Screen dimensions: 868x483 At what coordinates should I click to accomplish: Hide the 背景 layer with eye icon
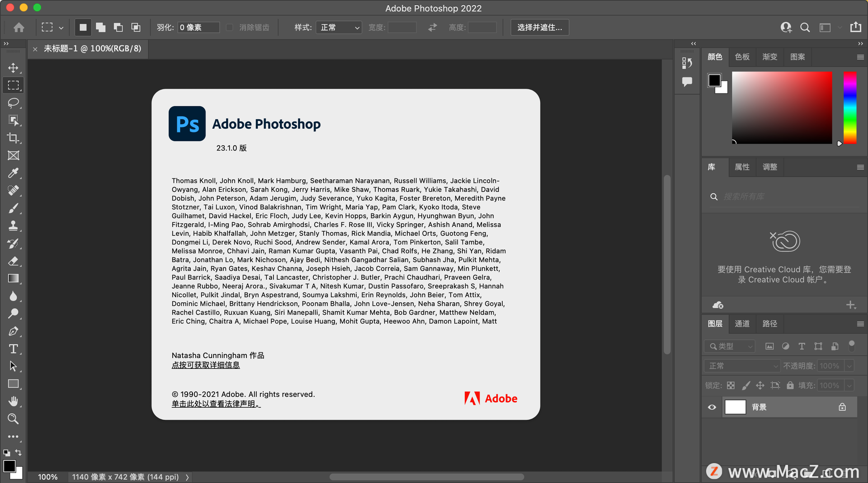tap(712, 407)
